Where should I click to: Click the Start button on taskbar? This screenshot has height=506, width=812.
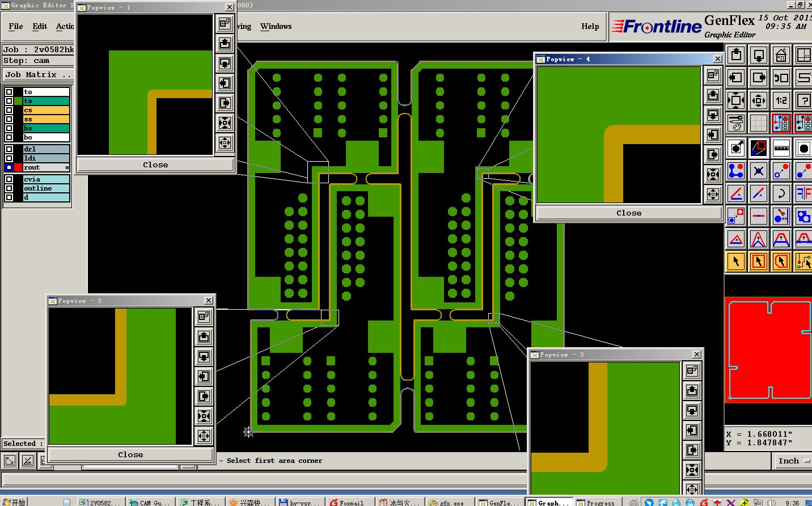click(x=14, y=502)
